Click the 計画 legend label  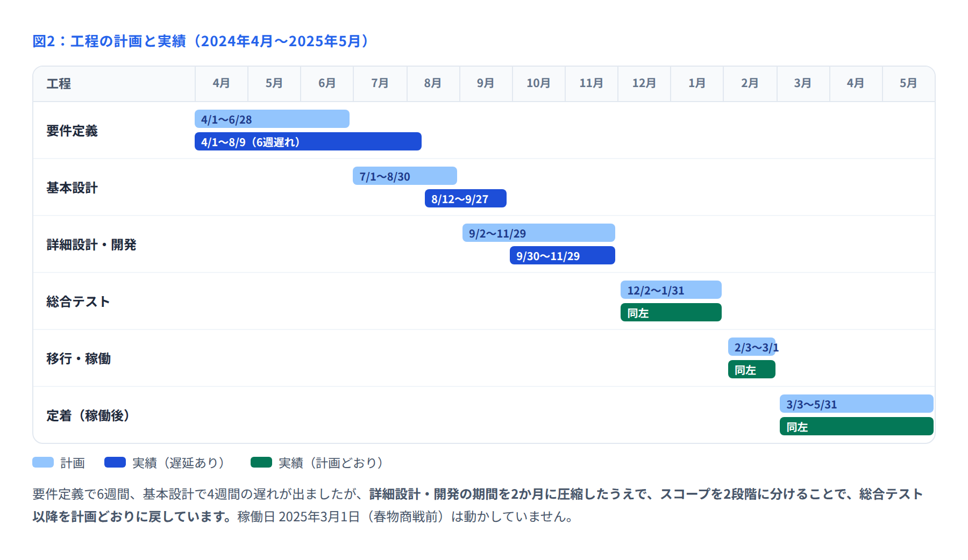click(x=73, y=463)
